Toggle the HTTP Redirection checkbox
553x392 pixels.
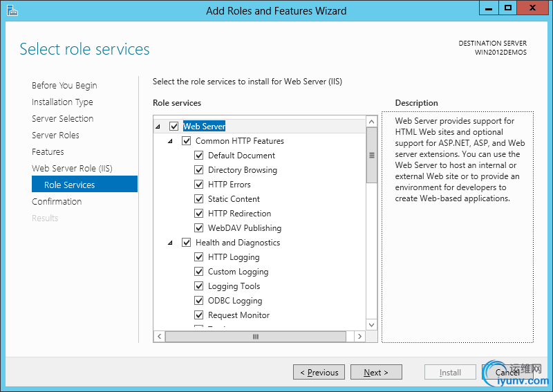199,213
